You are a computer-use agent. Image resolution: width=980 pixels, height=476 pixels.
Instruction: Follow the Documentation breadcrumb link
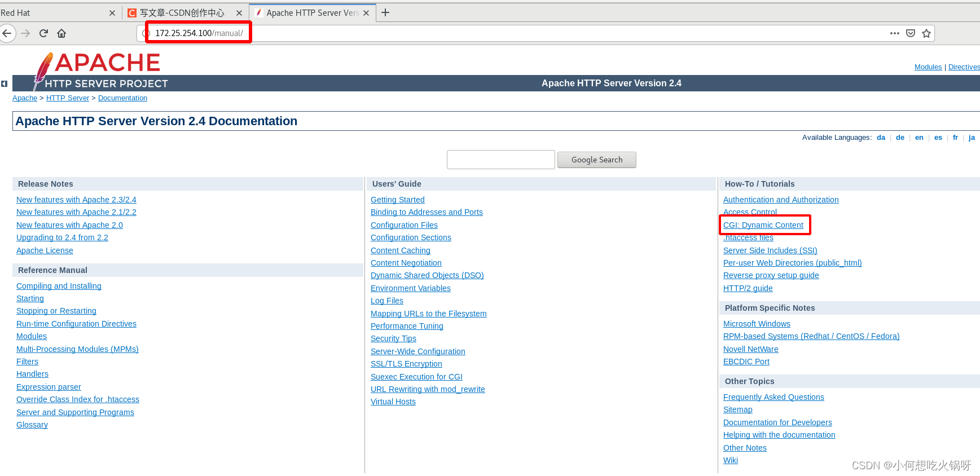(x=122, y=98)
